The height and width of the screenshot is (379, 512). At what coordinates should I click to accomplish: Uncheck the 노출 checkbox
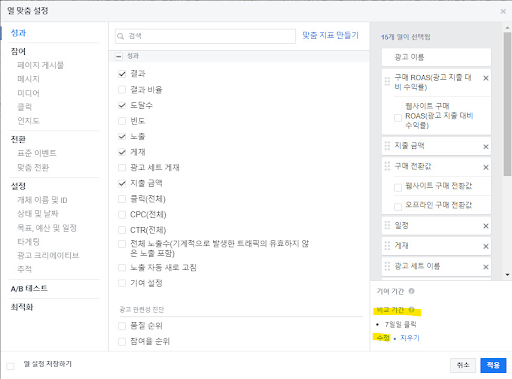(x=122, y=136)
